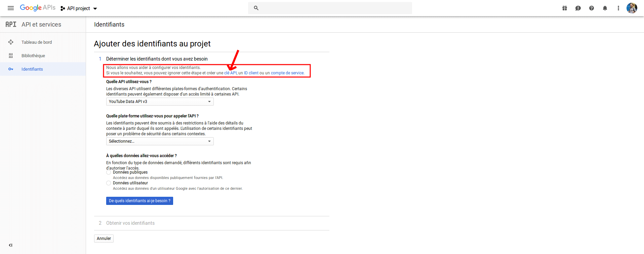Click the API et services header icon
Screen dimensions: 644x254
tap(11, 24)
